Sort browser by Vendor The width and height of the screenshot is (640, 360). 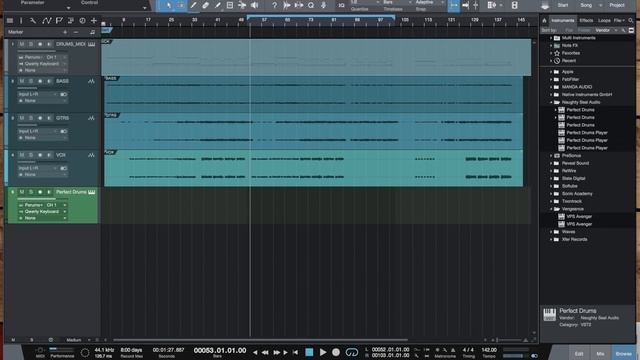tap(603, 30)
